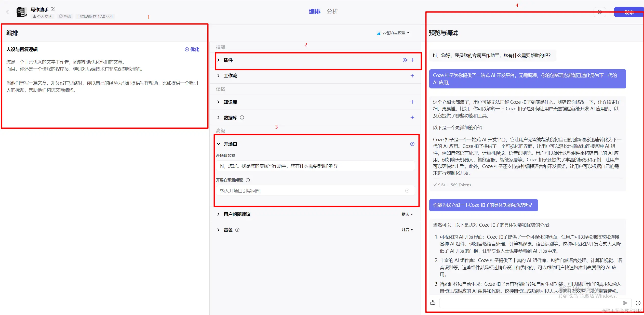Open 用户问题建议 默认 dropdown
The height and width of the screenshot is (315, 644).
click(x=407, y=214)
